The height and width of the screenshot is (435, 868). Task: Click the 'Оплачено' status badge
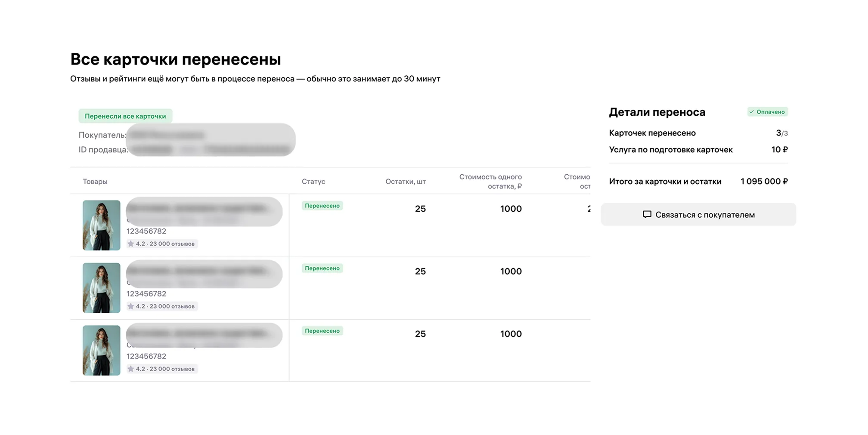(x=767, y=112)
